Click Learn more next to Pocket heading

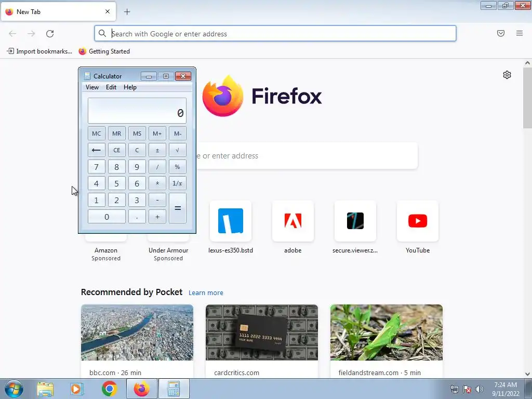(x=206, y=293)
